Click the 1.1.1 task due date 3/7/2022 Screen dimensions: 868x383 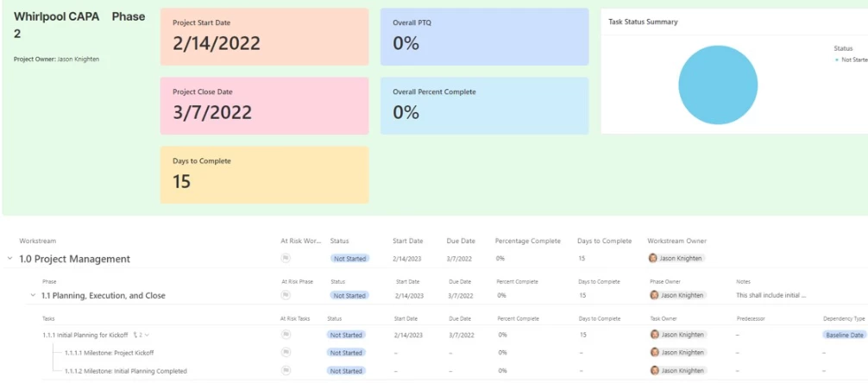(x=462, y=335)
